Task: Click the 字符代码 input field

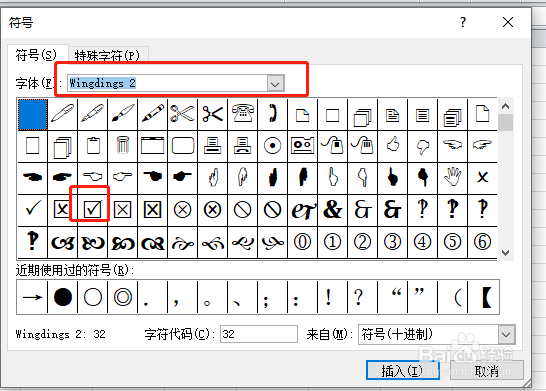Action: pyautogui.click(x=259, y=334)
